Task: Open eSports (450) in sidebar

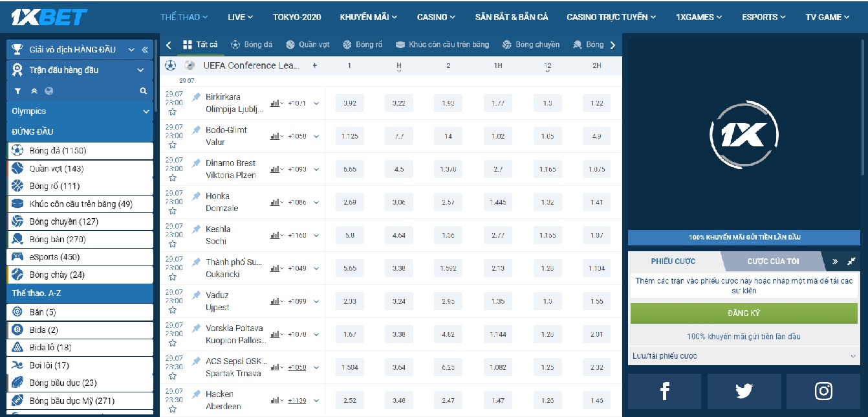Action: [80, 257]
